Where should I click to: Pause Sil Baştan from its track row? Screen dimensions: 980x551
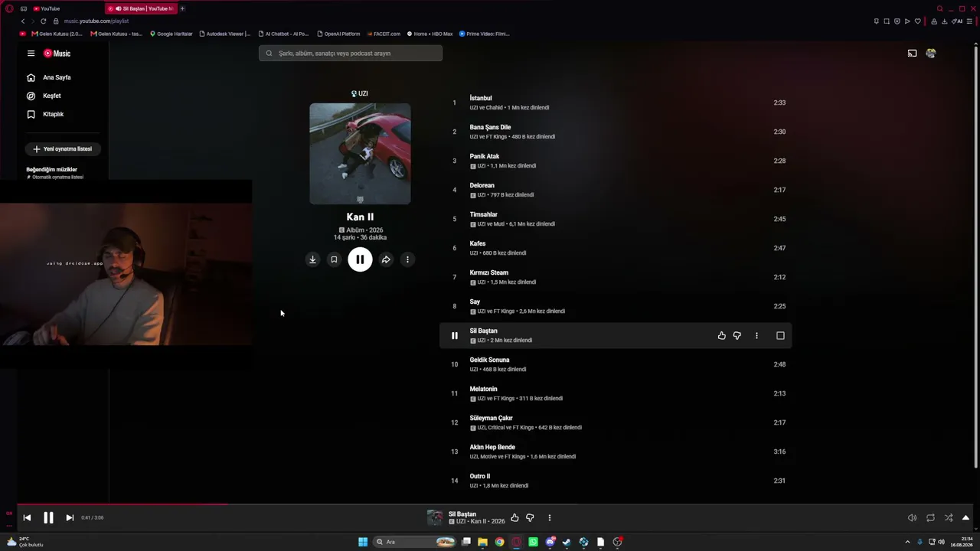(454, 335)
